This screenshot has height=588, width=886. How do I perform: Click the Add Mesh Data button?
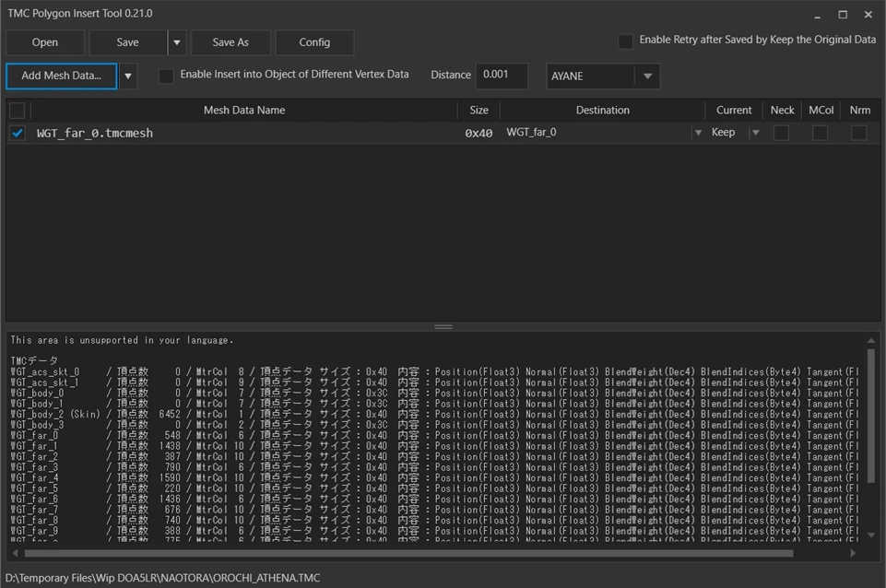point(62,76)
